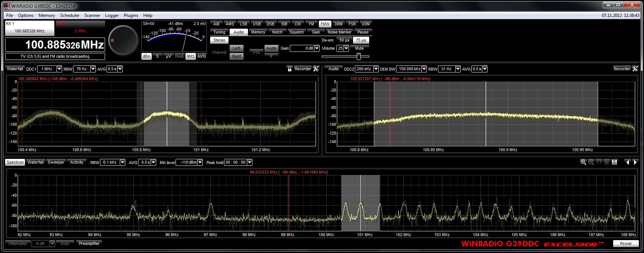Enable RMS meter mode

tap(190, 56)
